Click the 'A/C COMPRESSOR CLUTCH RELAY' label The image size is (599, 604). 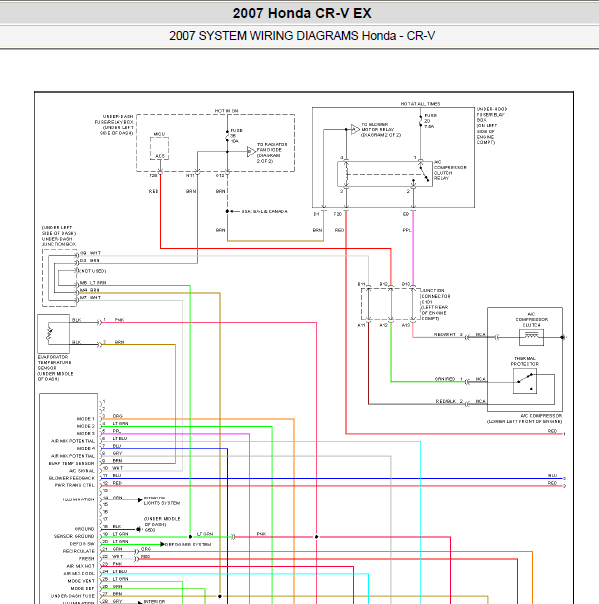[x=450, y=170]
